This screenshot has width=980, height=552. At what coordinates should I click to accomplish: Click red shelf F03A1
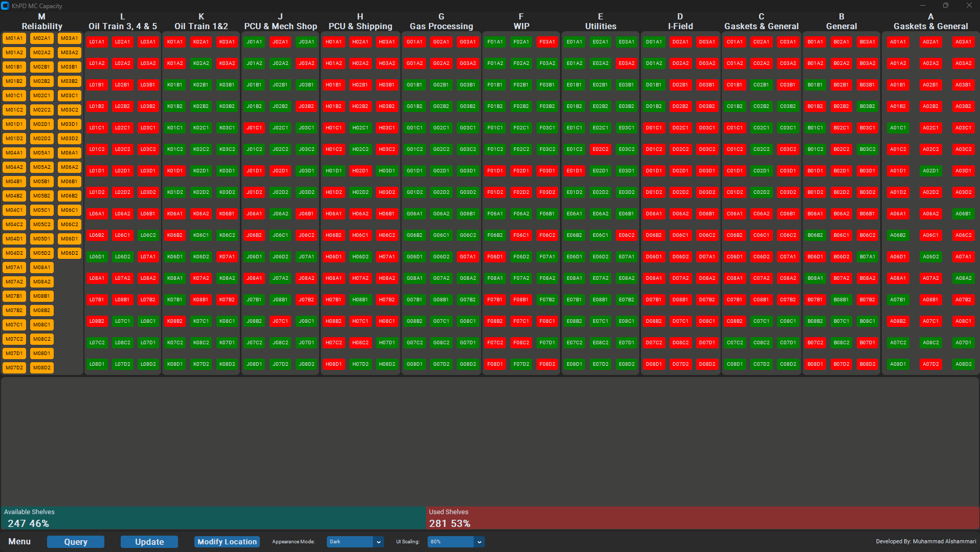(547, 42)
